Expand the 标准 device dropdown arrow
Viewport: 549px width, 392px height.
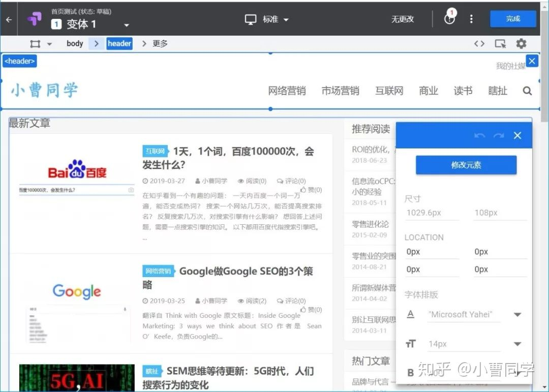coord(286,20)
